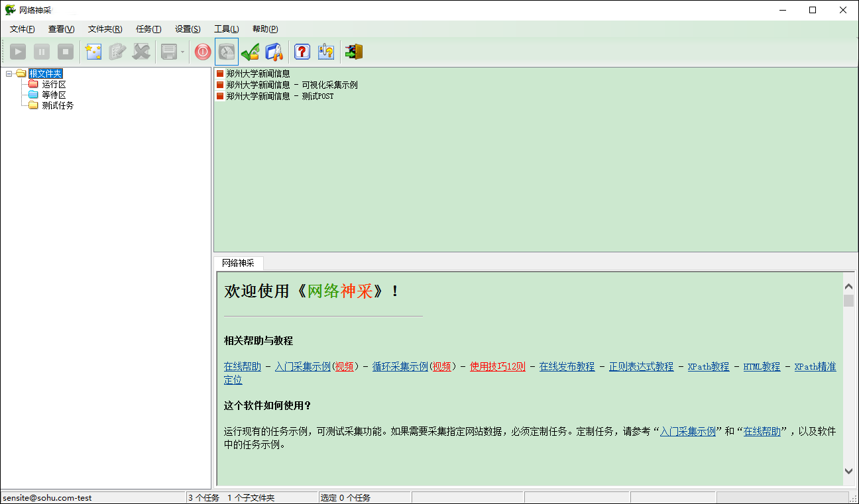Open the 帮助(P) menu

coord(264,28)
